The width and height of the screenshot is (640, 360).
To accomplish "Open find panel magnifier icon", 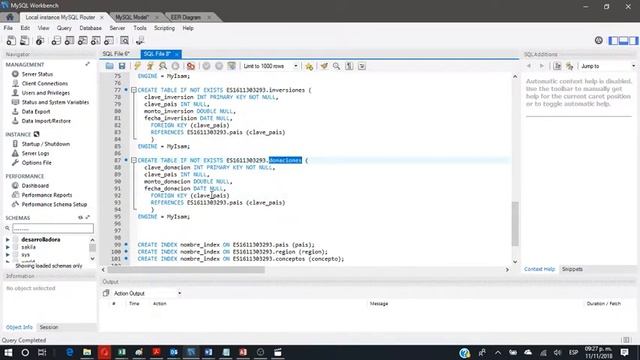I will coord(336,66).
